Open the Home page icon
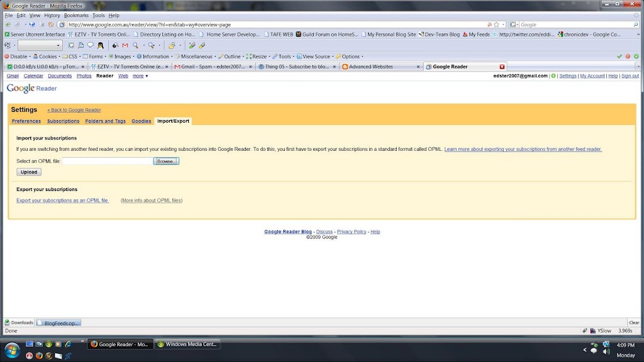The height and width of the screenshot is (362, 644). [51, 25]
